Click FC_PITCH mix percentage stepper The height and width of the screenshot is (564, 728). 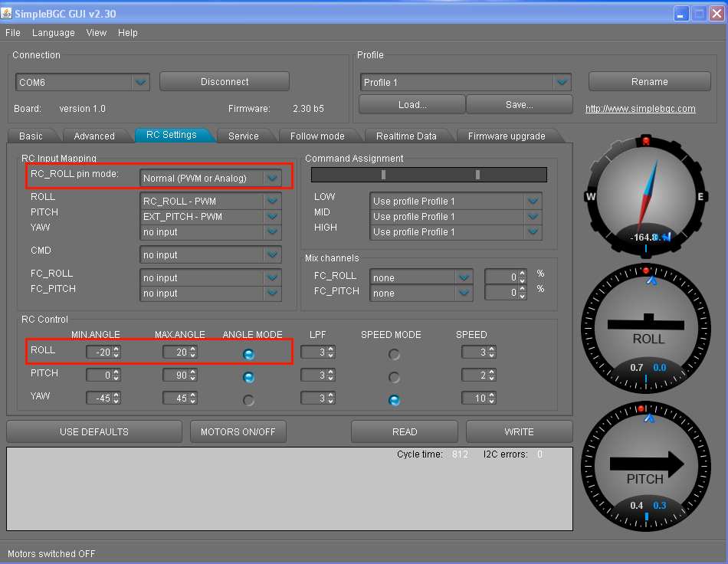tap(523, 293)
